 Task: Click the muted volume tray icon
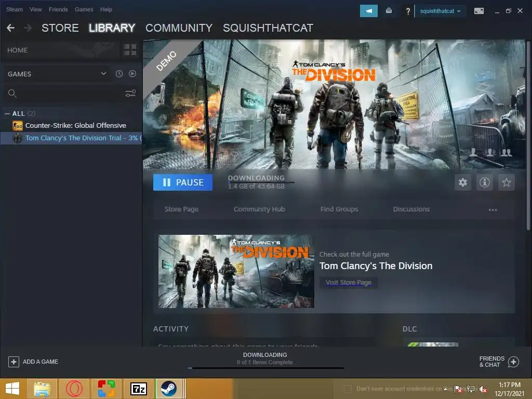click(x=483, y=389)
